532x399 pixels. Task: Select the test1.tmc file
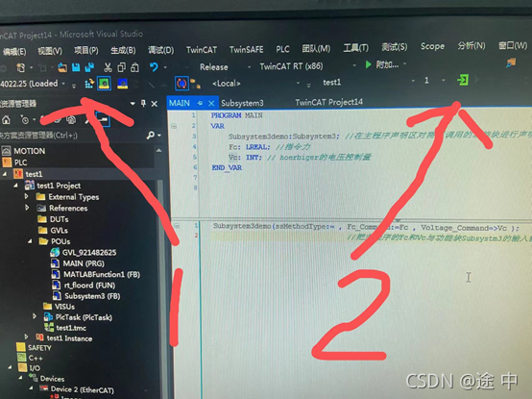[x=71, y=328]
